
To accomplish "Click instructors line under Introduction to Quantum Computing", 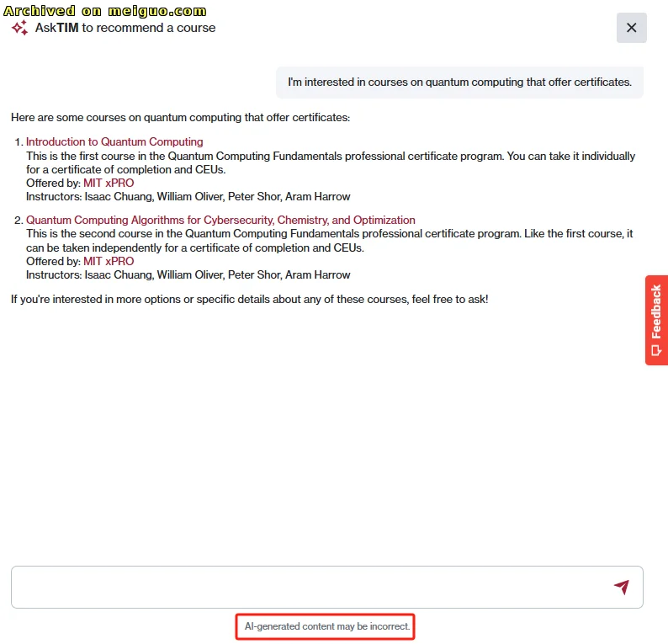I will click(188, 196).
